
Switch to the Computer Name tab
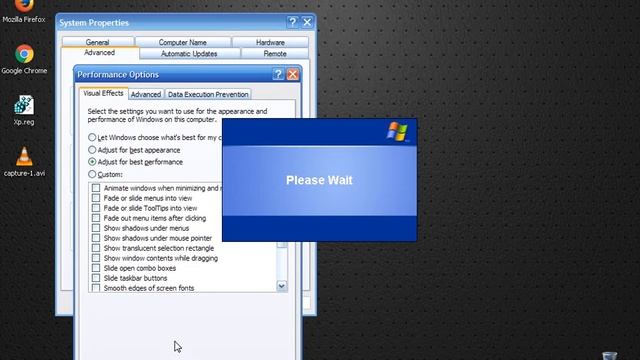pyautogui.click(x=182, y=42)
